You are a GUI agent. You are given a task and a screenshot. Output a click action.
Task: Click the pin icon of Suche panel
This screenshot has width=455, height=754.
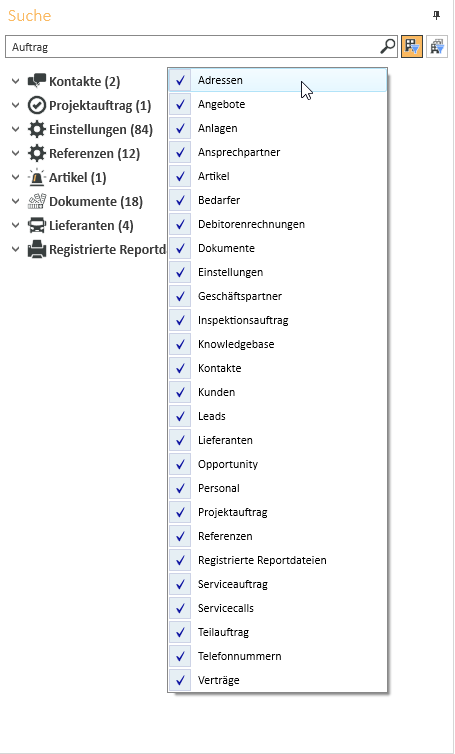click(x=436, y=16)
